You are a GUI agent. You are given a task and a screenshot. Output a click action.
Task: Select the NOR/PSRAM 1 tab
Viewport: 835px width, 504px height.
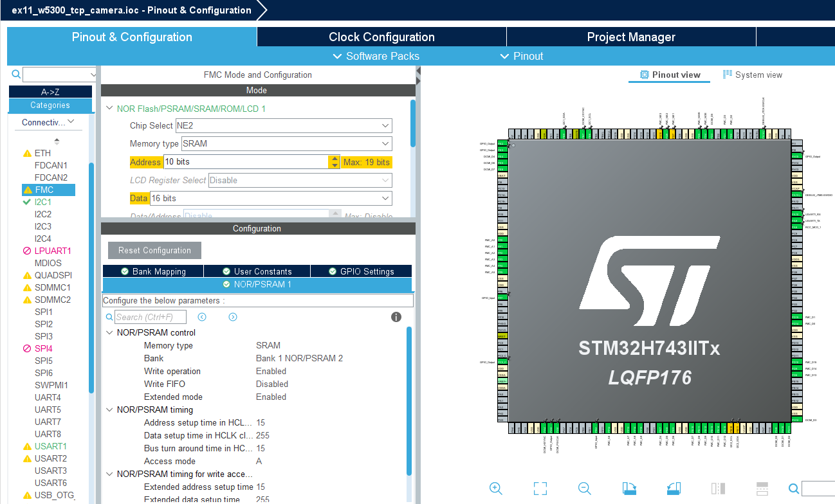[x=257, y=284]
